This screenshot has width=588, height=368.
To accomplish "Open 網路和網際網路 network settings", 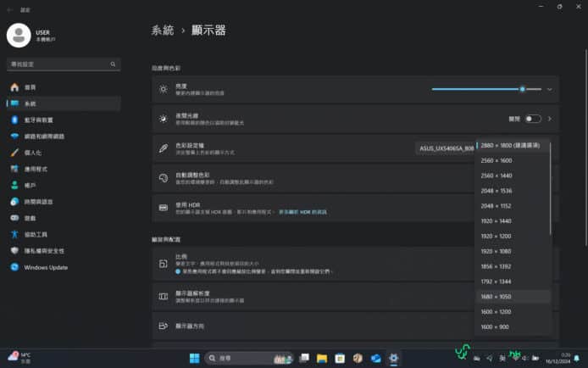I will point(44,136).
